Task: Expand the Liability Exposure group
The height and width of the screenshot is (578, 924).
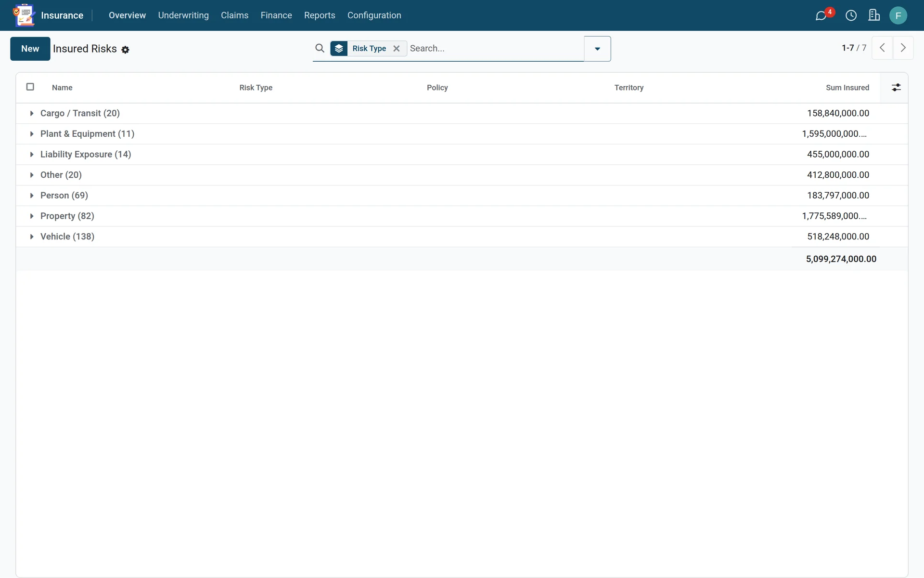Action: click(x=462, y=154)
